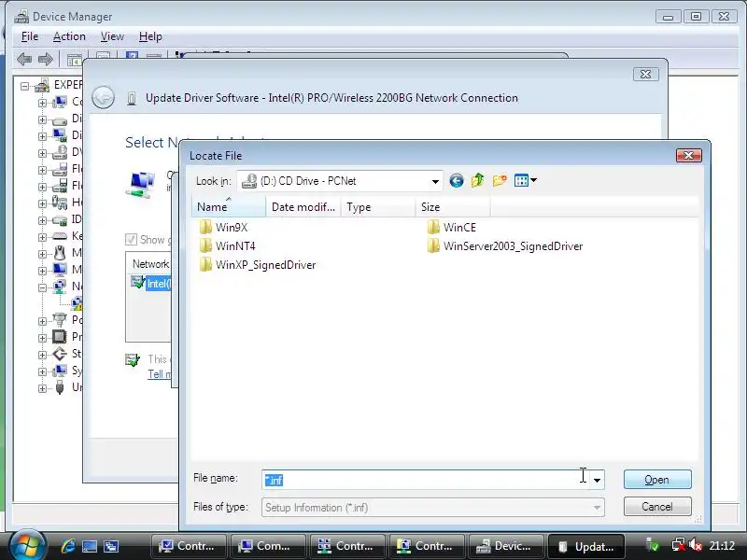Click the Open button

[x=657, y=480]
